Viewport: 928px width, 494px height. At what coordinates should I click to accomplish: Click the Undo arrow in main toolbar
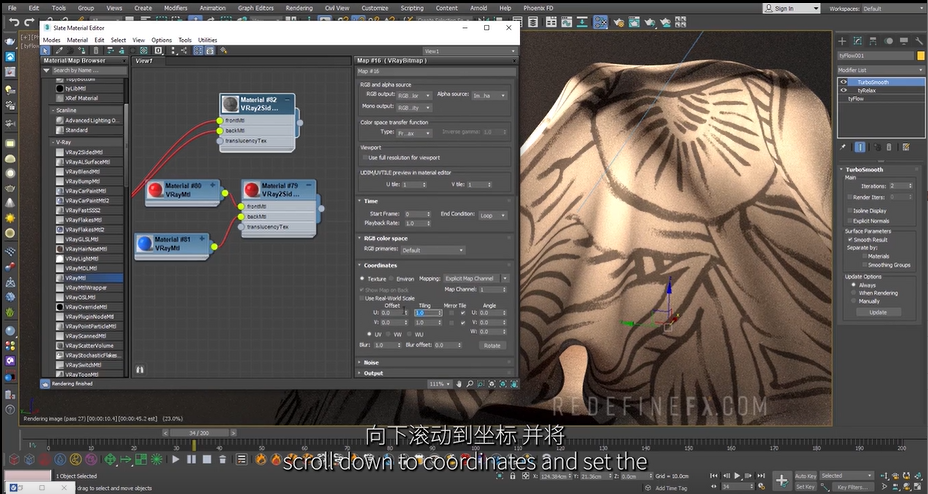pos(14,22)
